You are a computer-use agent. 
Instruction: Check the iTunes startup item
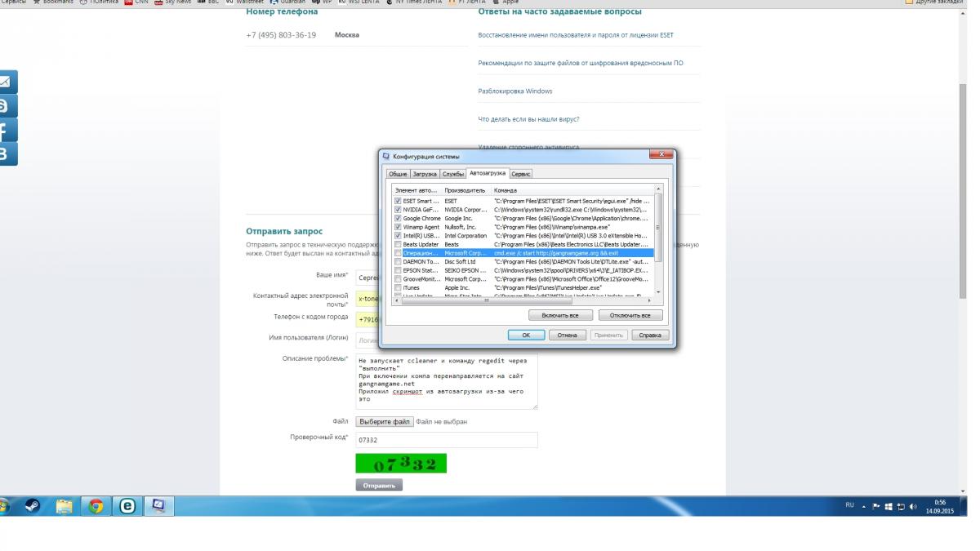click(x=398, y=287)
